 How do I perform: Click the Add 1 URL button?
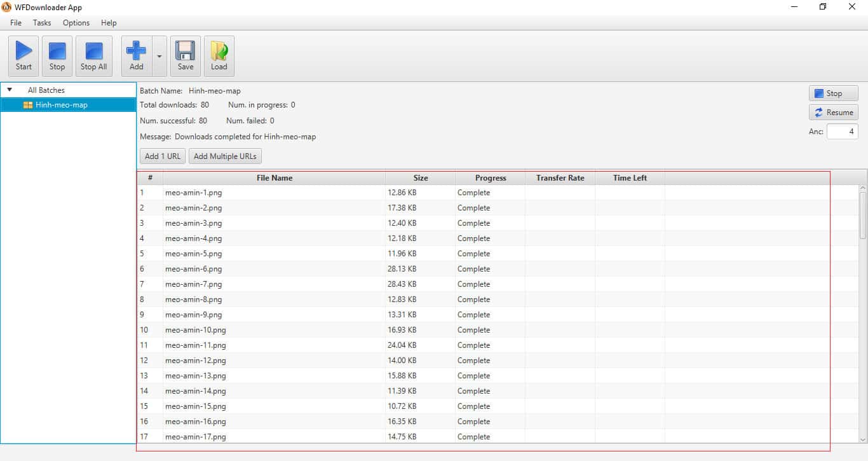163,156
